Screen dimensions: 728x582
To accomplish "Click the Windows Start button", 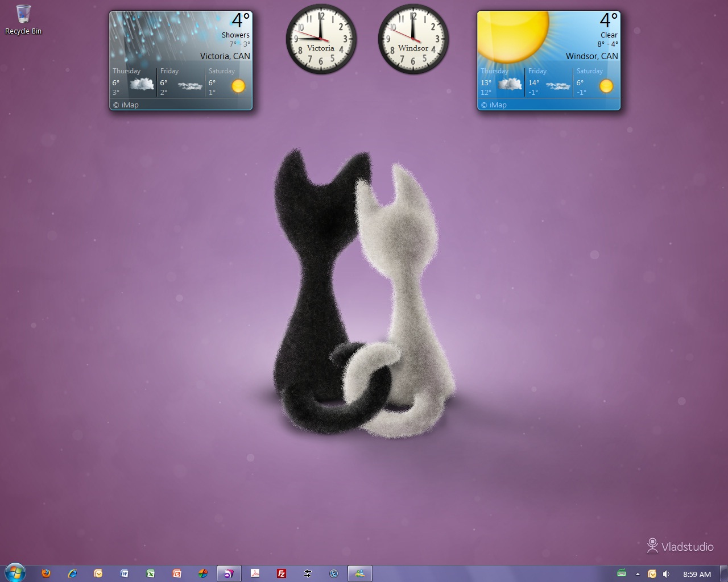I will (15, 573).
